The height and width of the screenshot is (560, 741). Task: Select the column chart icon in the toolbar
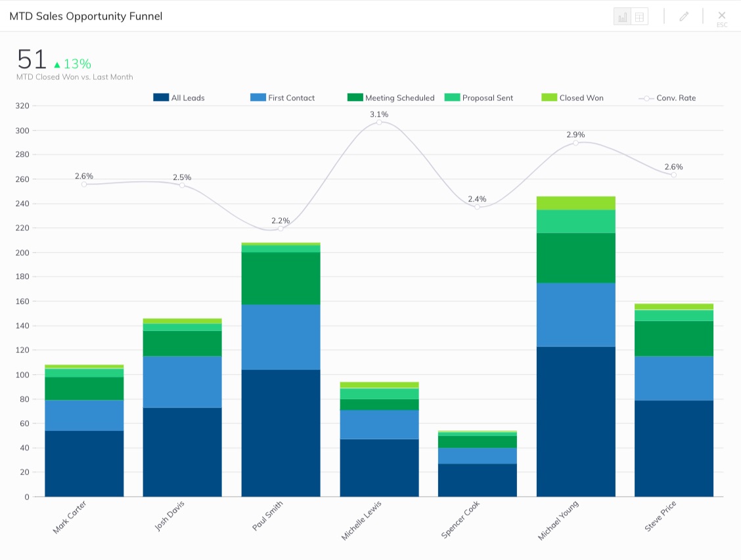[623, 15]
